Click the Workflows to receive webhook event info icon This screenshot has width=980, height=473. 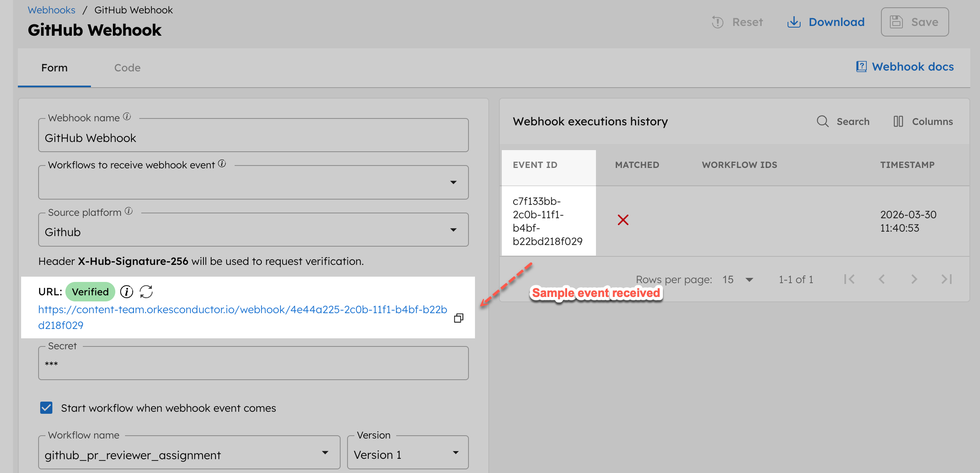222,163
